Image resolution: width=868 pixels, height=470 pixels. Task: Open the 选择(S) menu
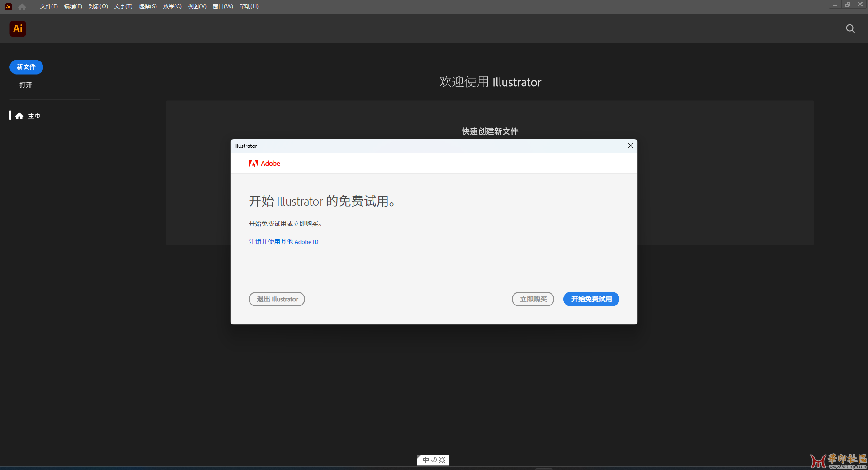tap(147, 6)
